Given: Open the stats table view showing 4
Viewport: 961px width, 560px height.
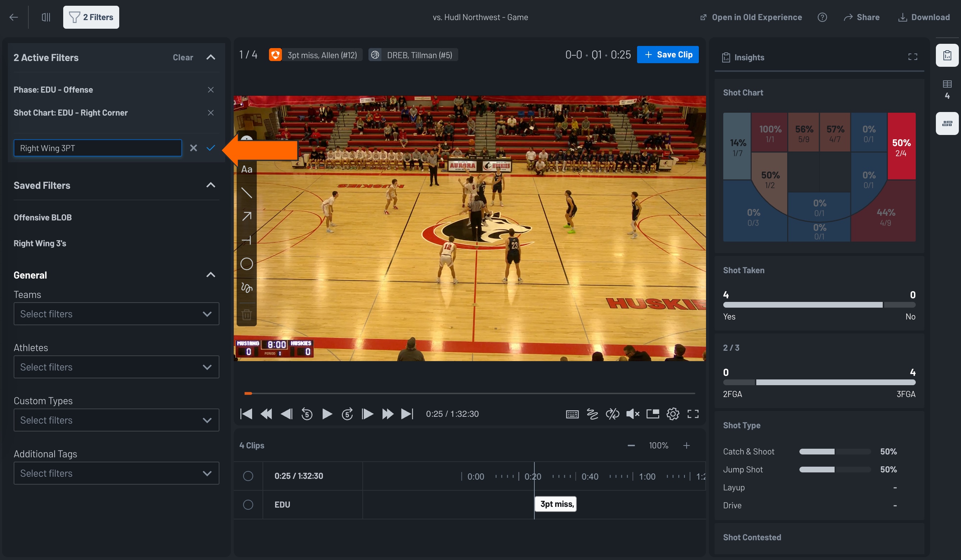Looking at the screenshot, I should click(947, 90).
